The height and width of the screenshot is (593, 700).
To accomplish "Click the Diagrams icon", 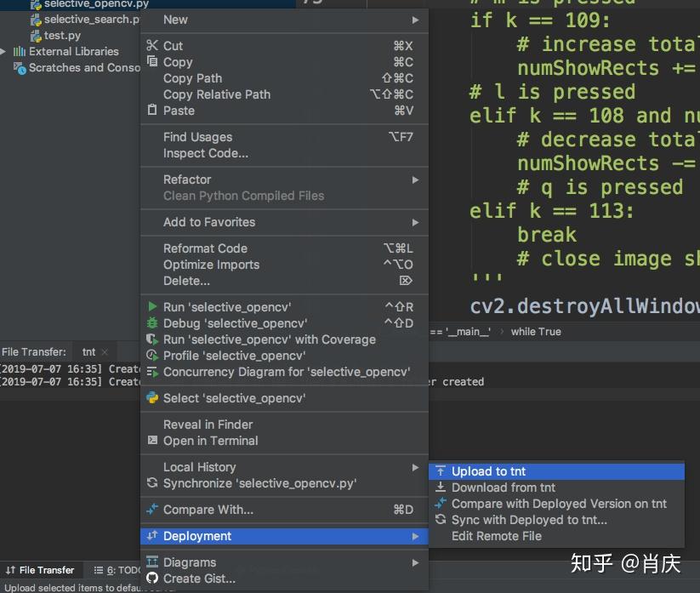I will [152, 562].
